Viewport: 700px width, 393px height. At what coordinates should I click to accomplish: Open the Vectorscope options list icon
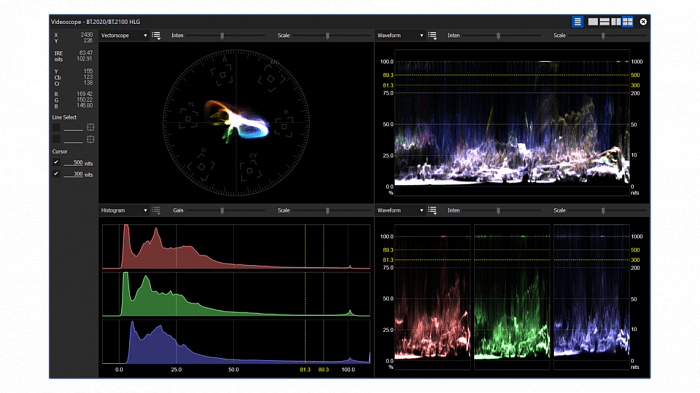point(156,35)
